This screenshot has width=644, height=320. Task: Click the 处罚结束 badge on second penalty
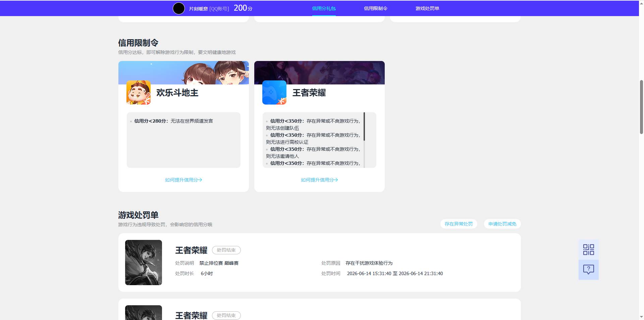click(226, 315)
